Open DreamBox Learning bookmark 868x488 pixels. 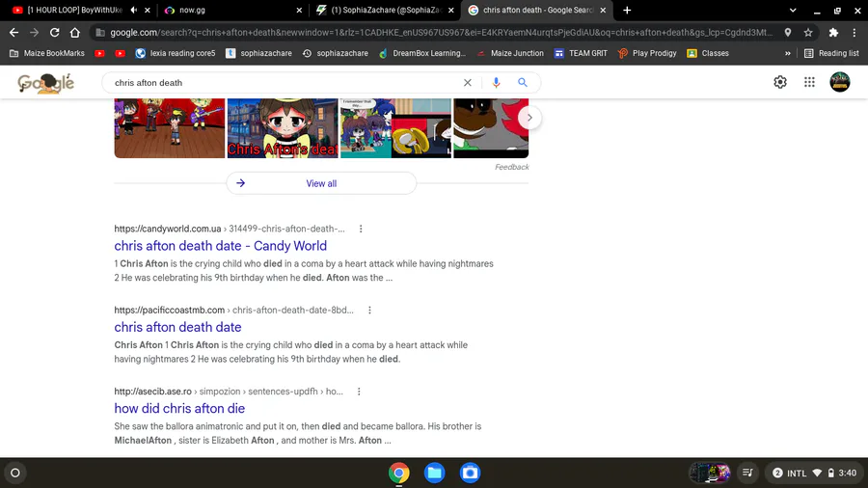(422, 53)
